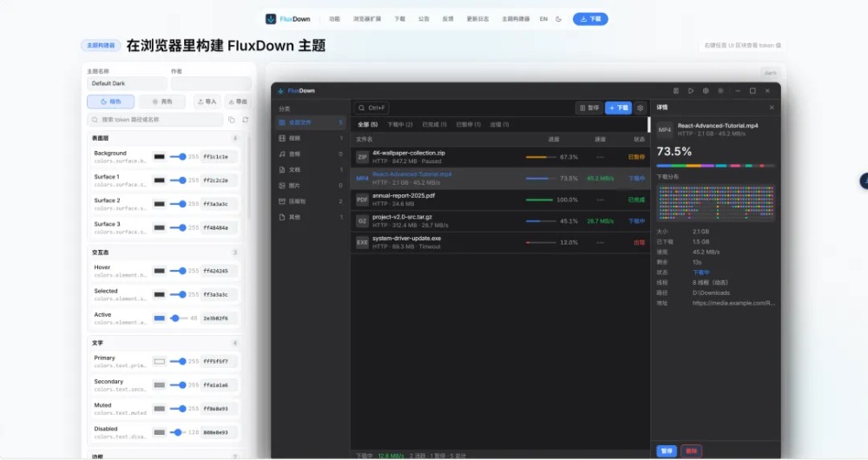Open 更新日志 in the top navigation
Viewport: 868px width, 460px height.
coord(477,18)
